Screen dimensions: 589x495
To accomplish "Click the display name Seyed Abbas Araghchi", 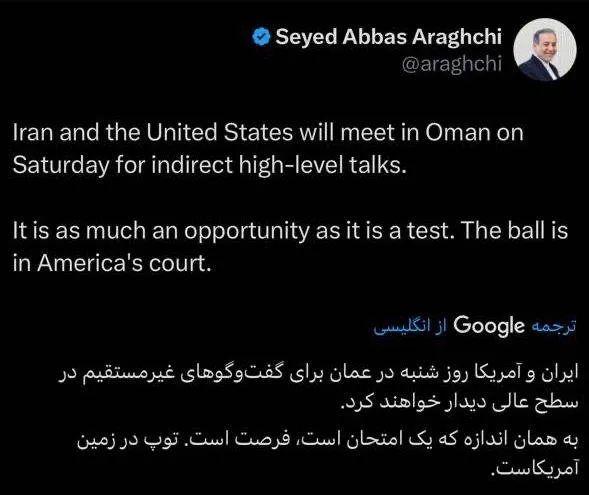I will (388, 37).
